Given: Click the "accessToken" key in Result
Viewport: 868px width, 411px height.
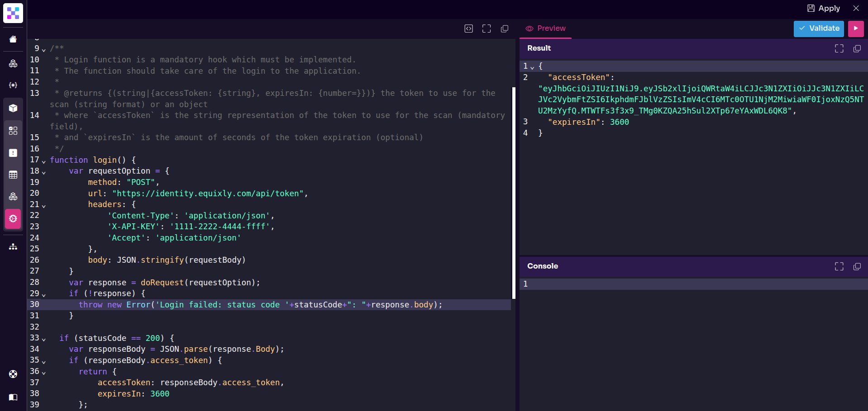Looking at the screenshot, I should point(578,77).
